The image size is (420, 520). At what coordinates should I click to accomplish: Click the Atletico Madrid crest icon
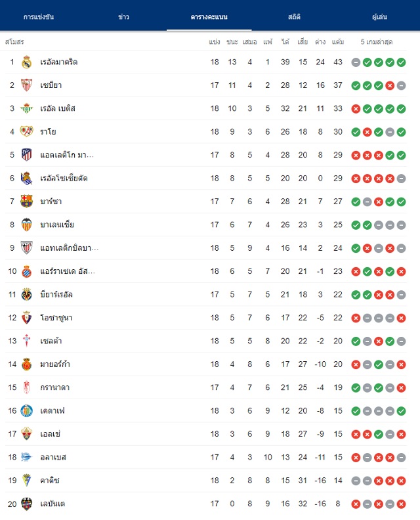coord(26,155)
